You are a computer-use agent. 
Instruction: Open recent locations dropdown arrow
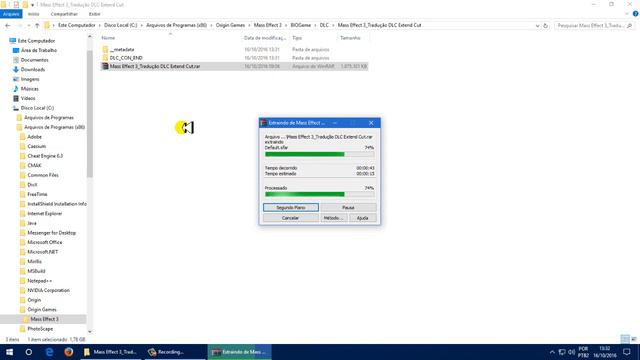(x=28, y=25)
